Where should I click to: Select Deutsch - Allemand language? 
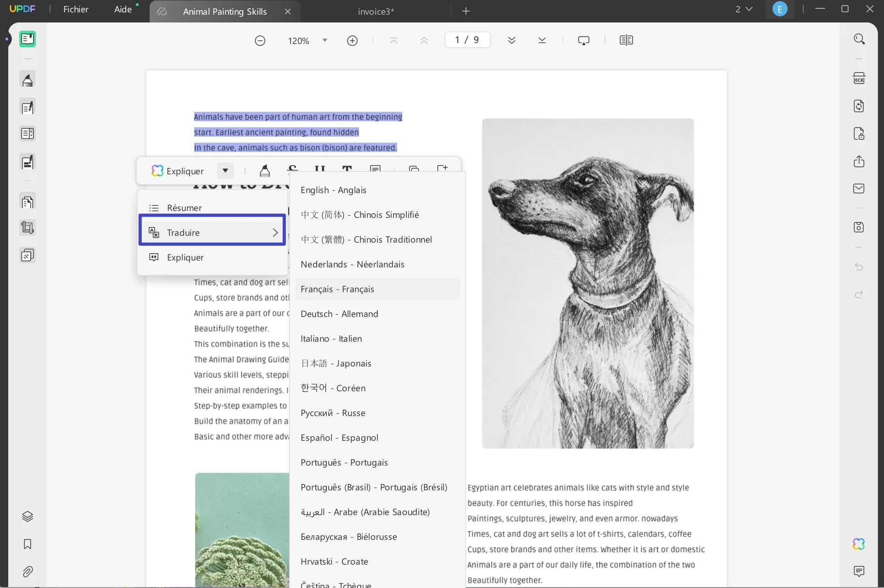377,314
